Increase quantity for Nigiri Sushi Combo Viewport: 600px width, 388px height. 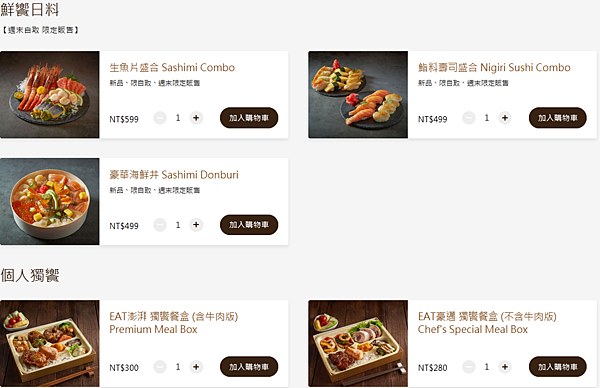coord(505,118)
